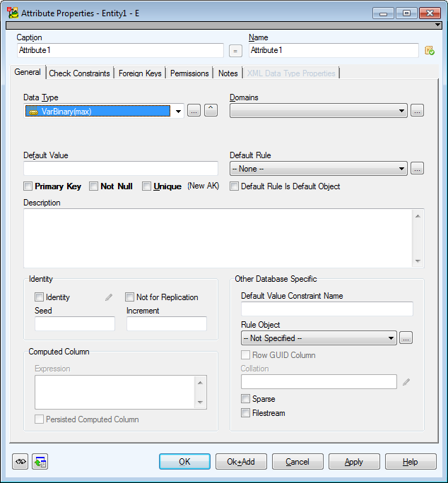Click the Collation text field
The height and width of the screenshot is (483, 448).
(x=319, y=381)
